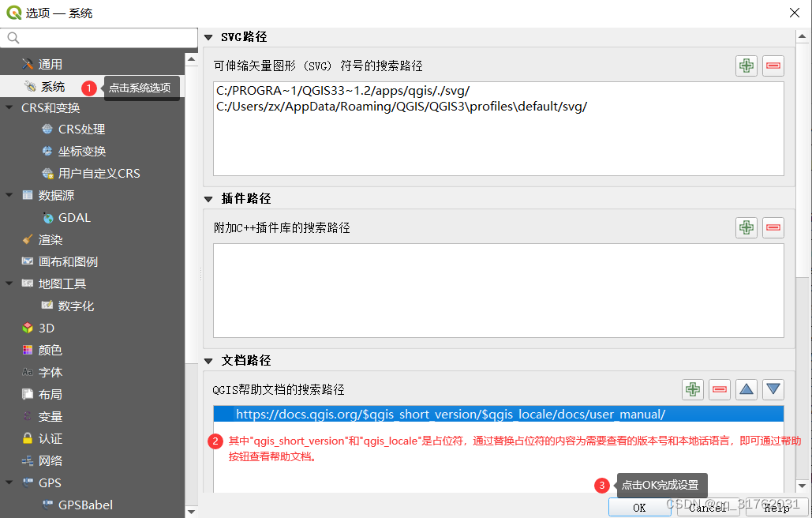Move documentation path up

747,389
